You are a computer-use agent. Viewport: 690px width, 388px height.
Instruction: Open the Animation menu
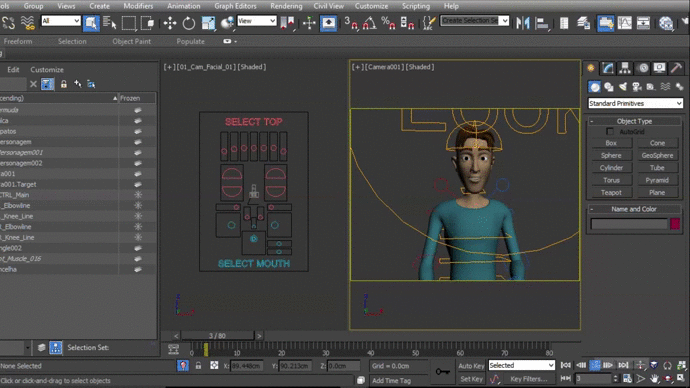point(184,6)
